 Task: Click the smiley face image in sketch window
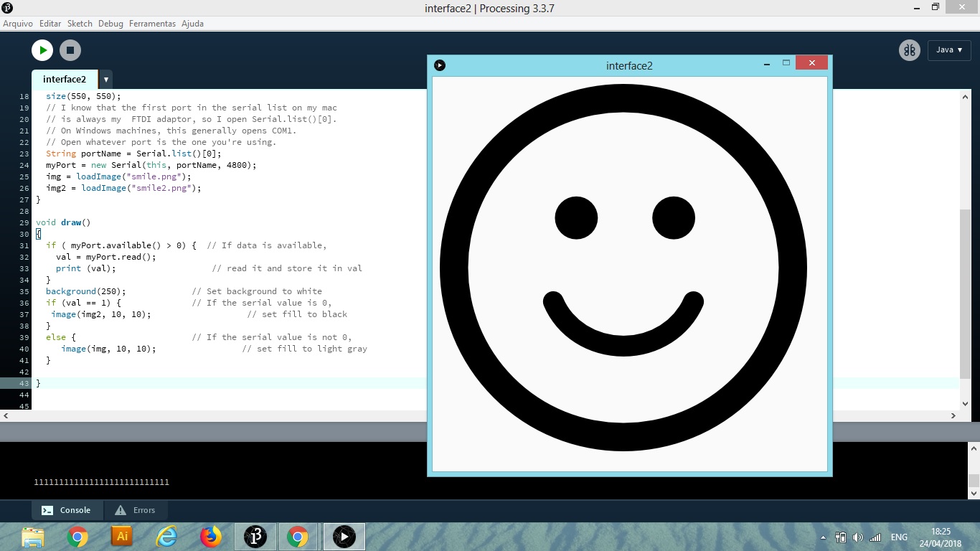[623, 268]
